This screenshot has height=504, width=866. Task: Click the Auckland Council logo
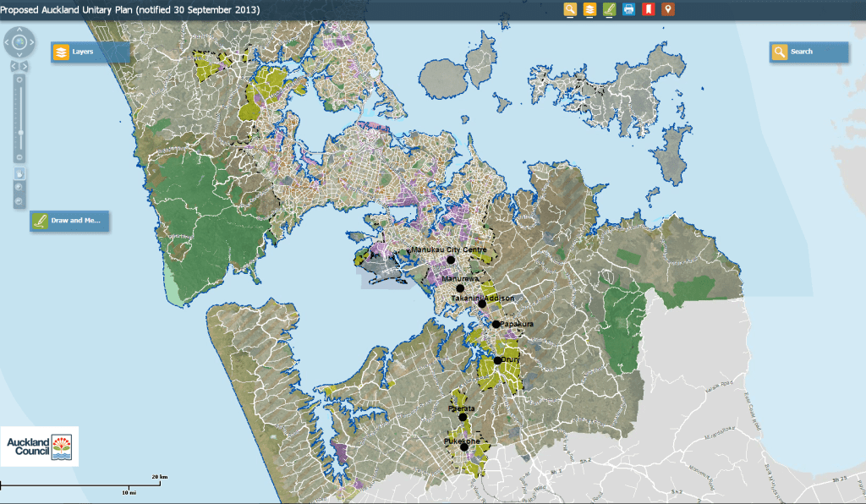[x=40, y=446]
